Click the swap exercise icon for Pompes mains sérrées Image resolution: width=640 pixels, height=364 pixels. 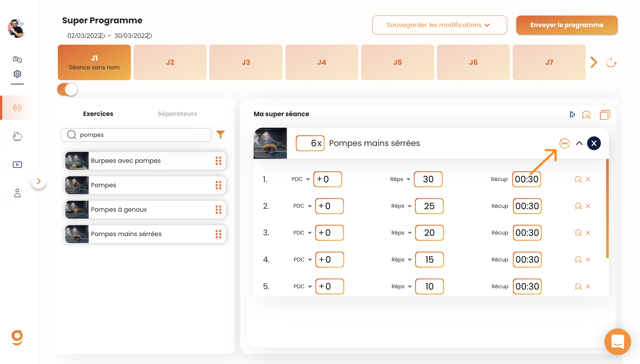click(564, 143)
